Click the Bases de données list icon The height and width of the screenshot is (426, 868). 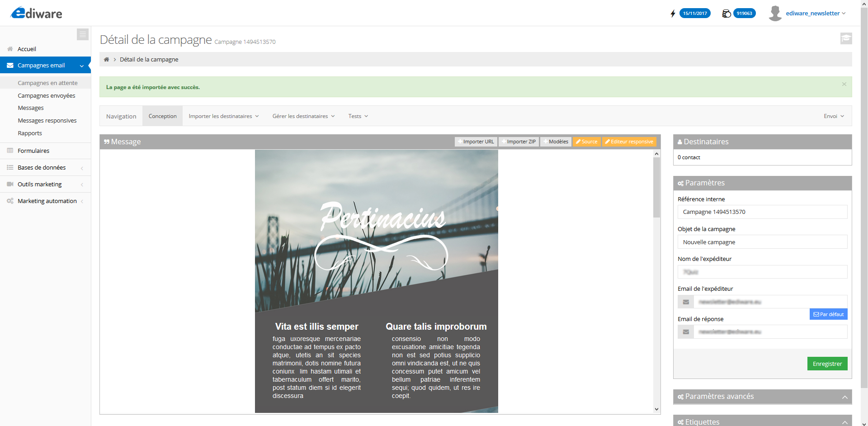pyautogui.click(x=10, y=167)
